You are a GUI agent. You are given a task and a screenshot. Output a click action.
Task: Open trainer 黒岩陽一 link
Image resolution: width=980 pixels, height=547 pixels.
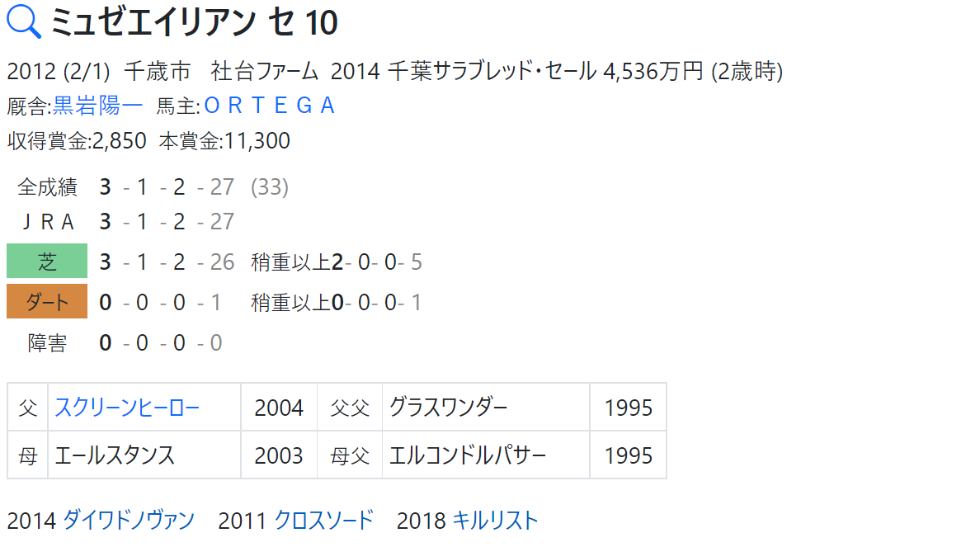click(97, 106)
